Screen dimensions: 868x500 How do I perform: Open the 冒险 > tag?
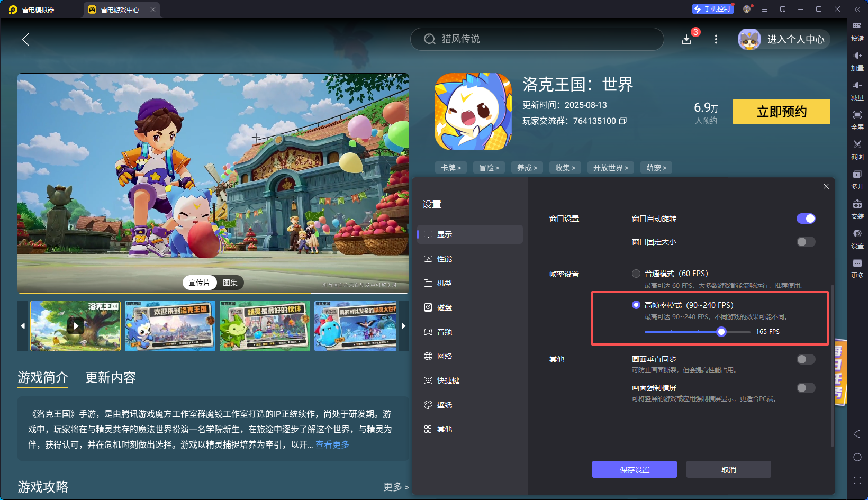[489, 168]
